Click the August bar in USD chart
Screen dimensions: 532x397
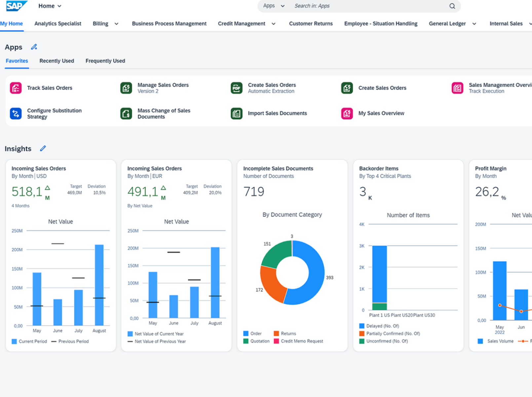pos(99,285)
